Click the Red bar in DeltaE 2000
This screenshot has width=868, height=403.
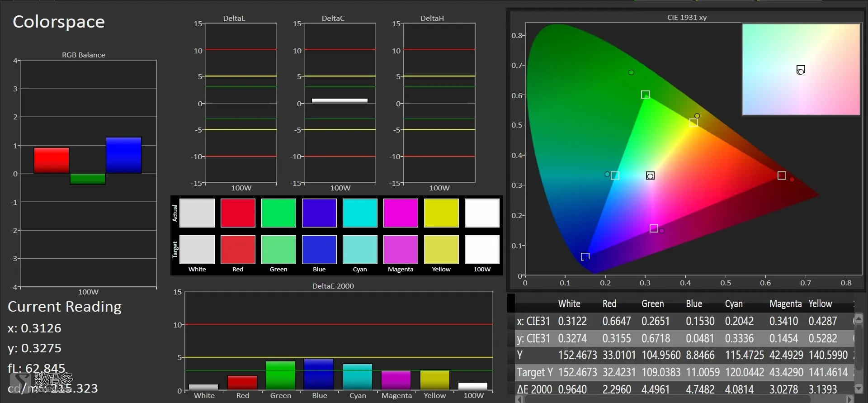pyautogui.click(x=242, y=383)
